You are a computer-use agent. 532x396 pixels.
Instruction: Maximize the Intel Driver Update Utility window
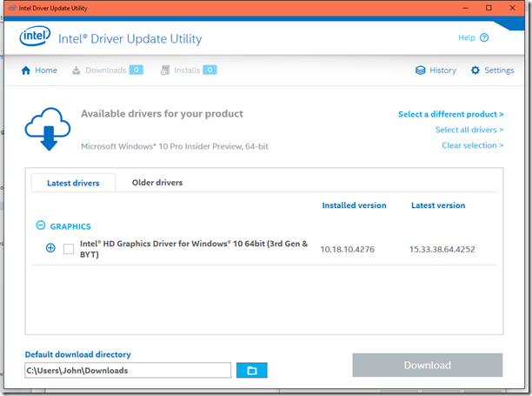click(x=489, y=8)
